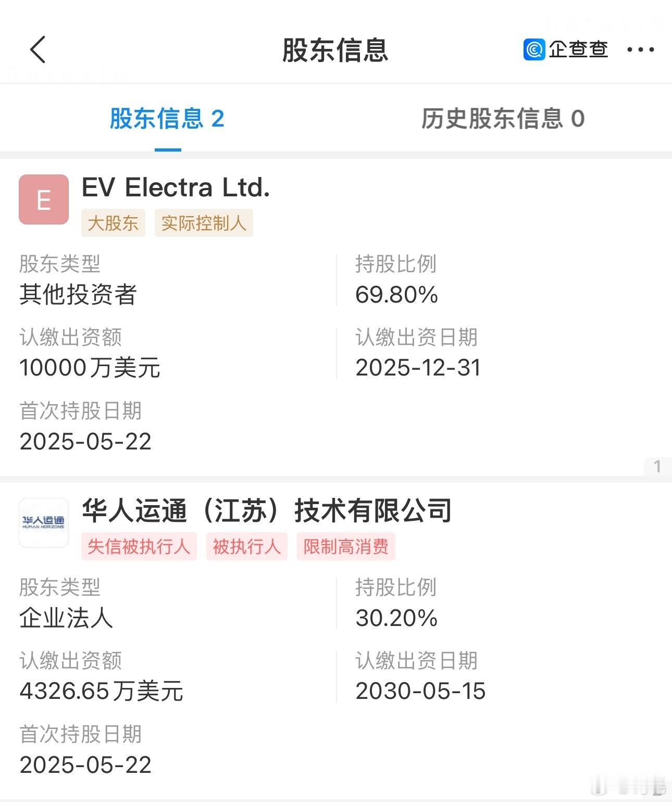Screen dimensions: 672x802
Task: Tap the 10000万美元 subscribed capital amount
Action: 90,368
